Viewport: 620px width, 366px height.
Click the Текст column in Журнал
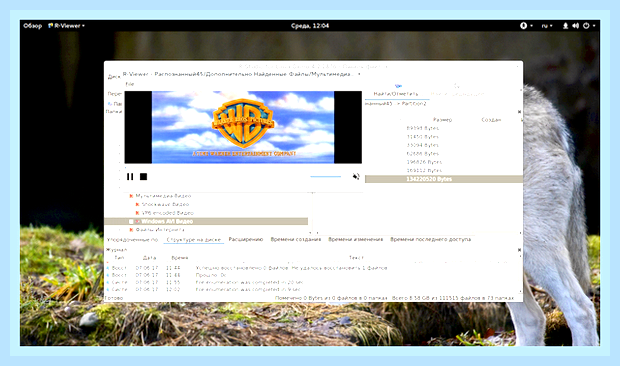[x=356, y=258]
